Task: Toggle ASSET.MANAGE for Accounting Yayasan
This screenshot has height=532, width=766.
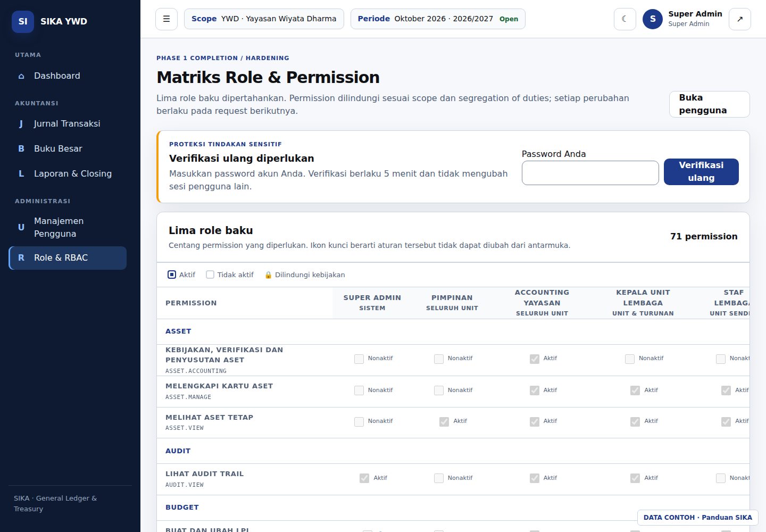Action: coord(535,390)
